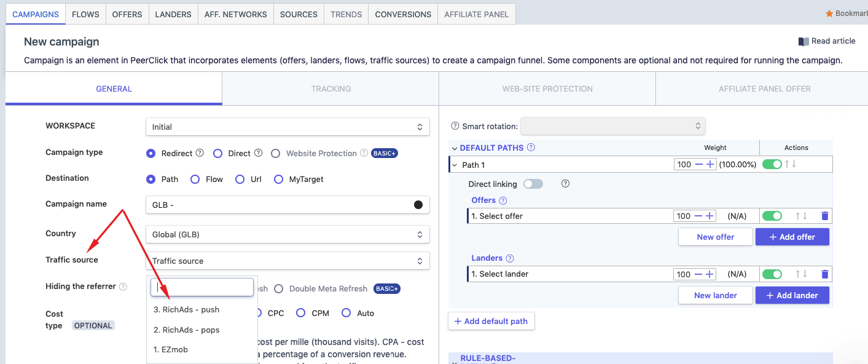Toggle the Direct linking switch
This screenshot has height=364, width=868.
click(x=533, y=184)
